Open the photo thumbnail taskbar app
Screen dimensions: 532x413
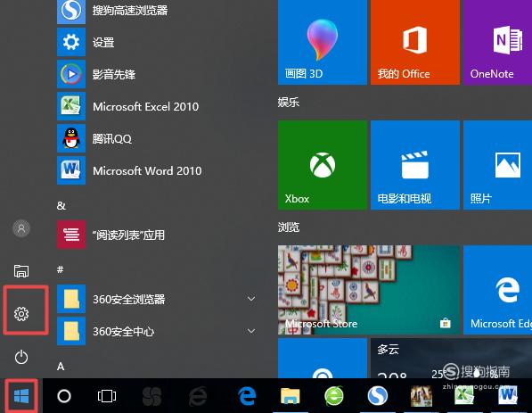point(421,396)
